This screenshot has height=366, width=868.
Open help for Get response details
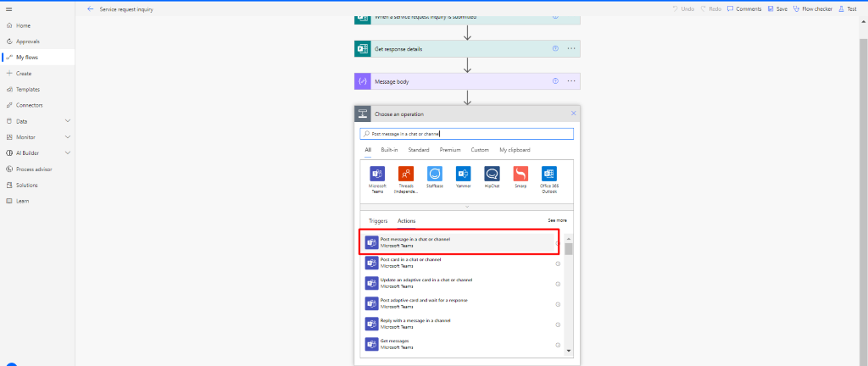(555, 49)
